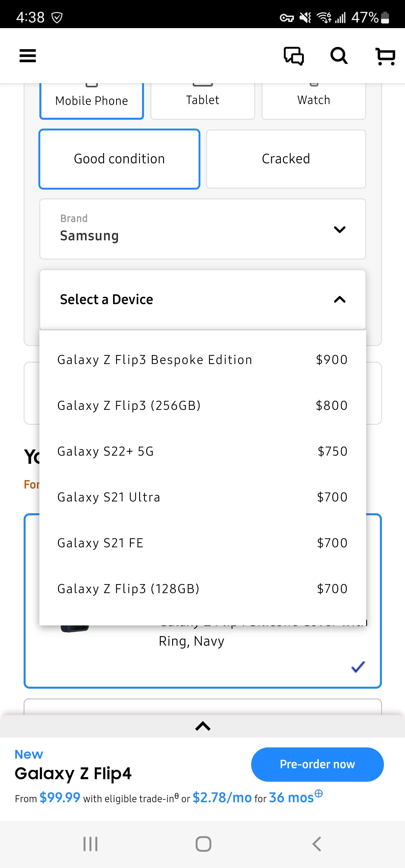Screen dimensions: 405x868
Task: Choose Watch device type
Action: pos(314,100)
